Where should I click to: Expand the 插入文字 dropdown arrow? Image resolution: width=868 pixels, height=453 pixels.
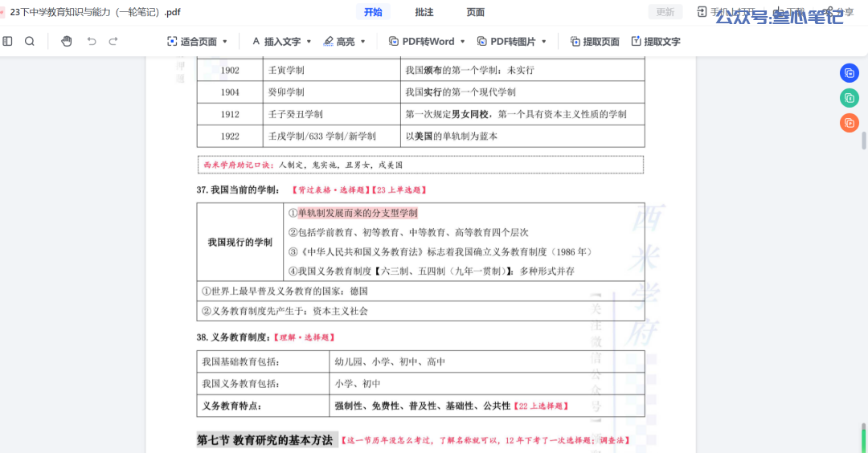click(x=309, y=42)
